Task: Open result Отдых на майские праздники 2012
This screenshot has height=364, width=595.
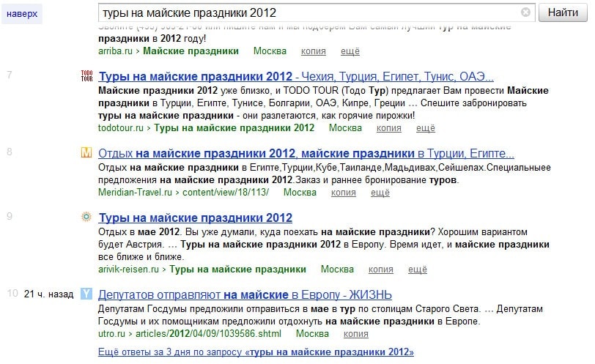Action: tap(306, 154)
